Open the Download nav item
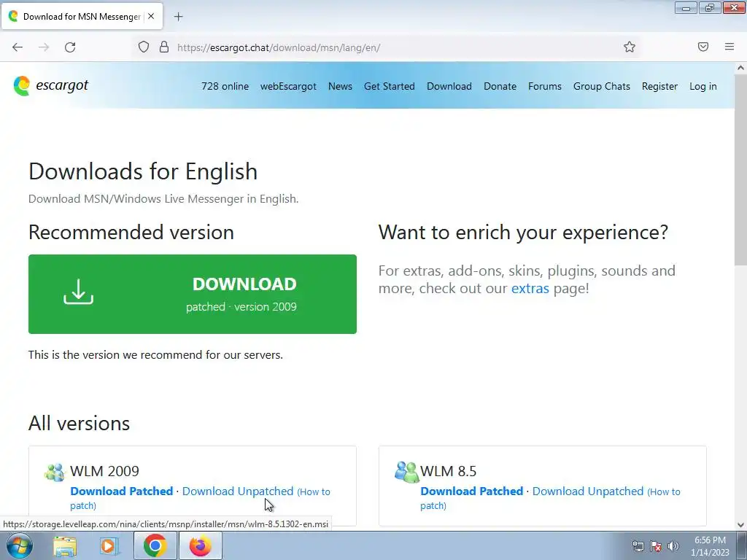Screen dimensions: 747x560 point(449,86)
